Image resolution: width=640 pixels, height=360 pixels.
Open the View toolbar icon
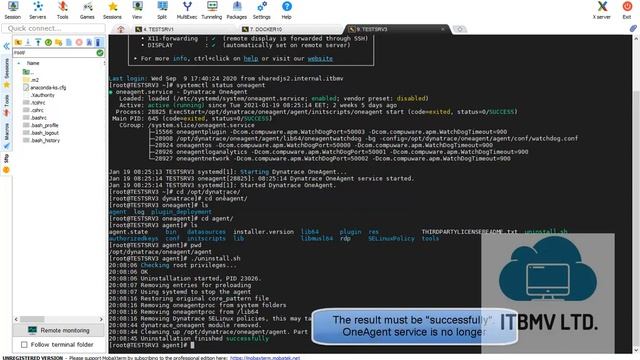(x=137, y=10)
